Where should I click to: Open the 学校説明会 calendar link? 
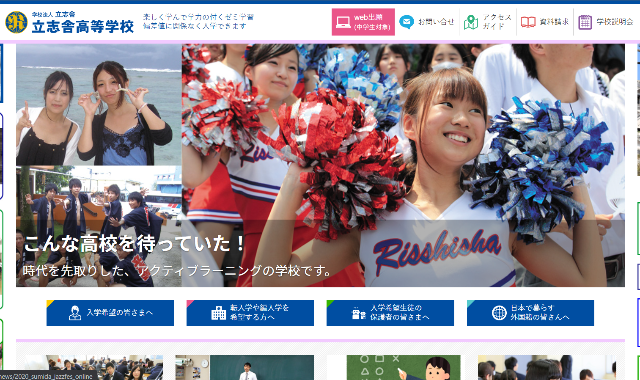tap(606, 22)
